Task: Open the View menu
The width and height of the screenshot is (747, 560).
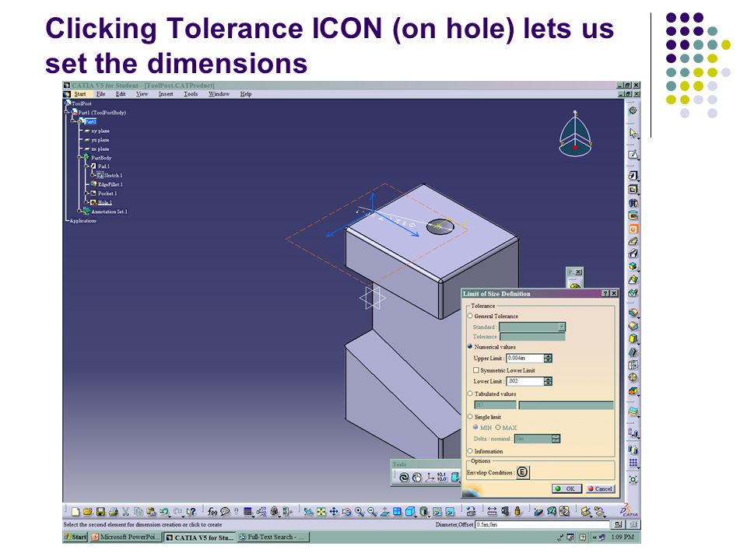Action: (x=142, y=94)
